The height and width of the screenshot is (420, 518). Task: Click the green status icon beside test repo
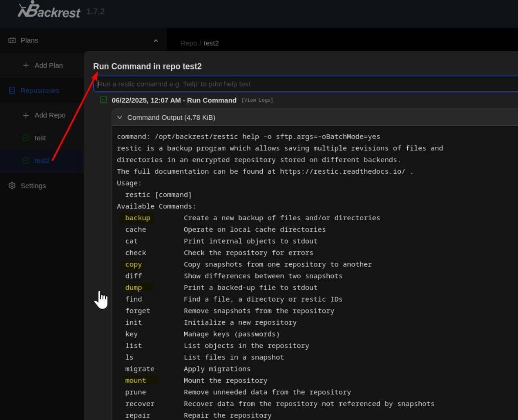tap(26, 138)
